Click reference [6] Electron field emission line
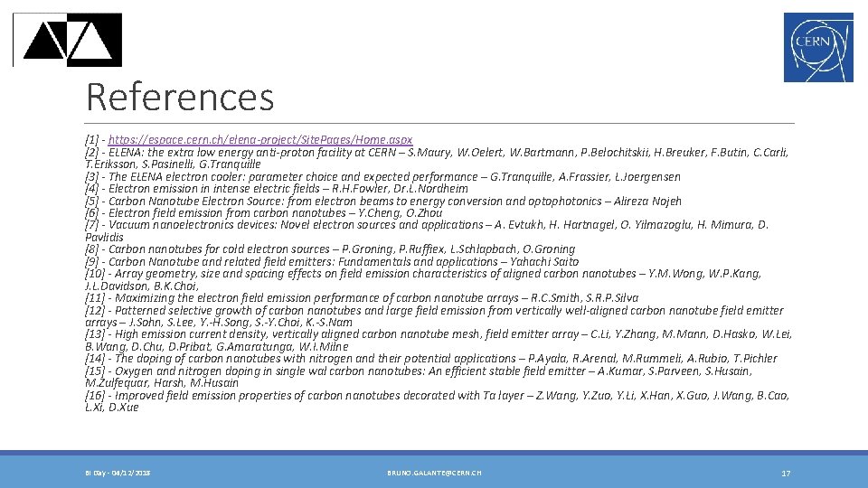The width and height of the screenshot is (868, 488). coord(263,213)
